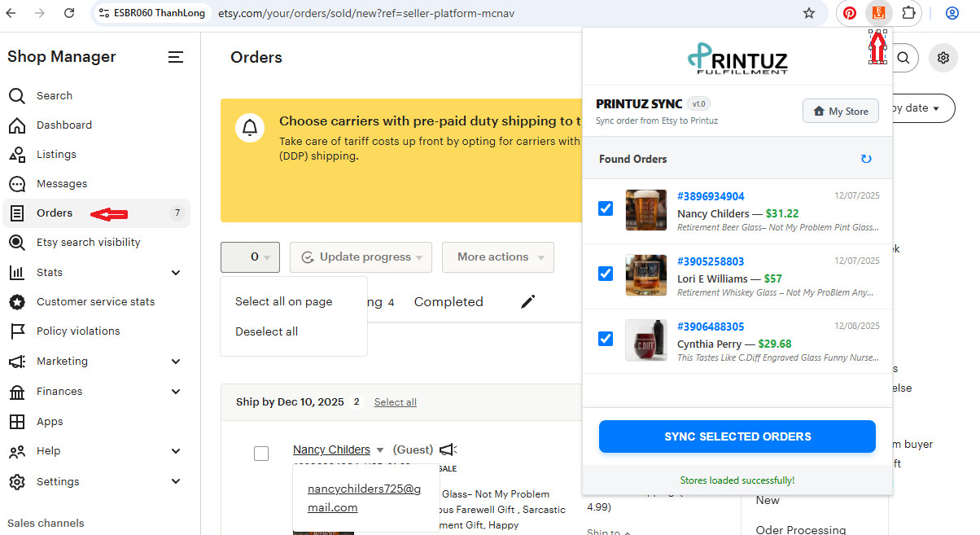Click the pencil edit icon beside Completed
The image size is (980, 535).
pyautogui.click(x=528, y=302)
